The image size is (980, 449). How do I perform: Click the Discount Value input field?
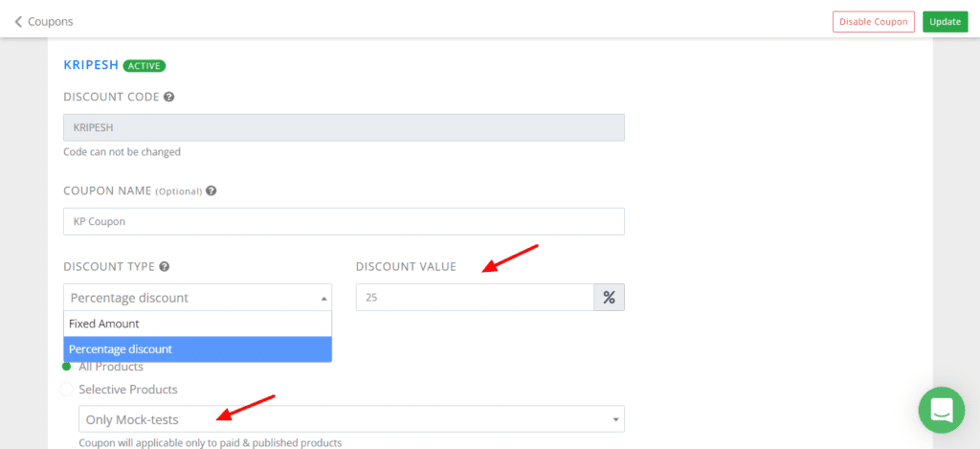point(475,298)
